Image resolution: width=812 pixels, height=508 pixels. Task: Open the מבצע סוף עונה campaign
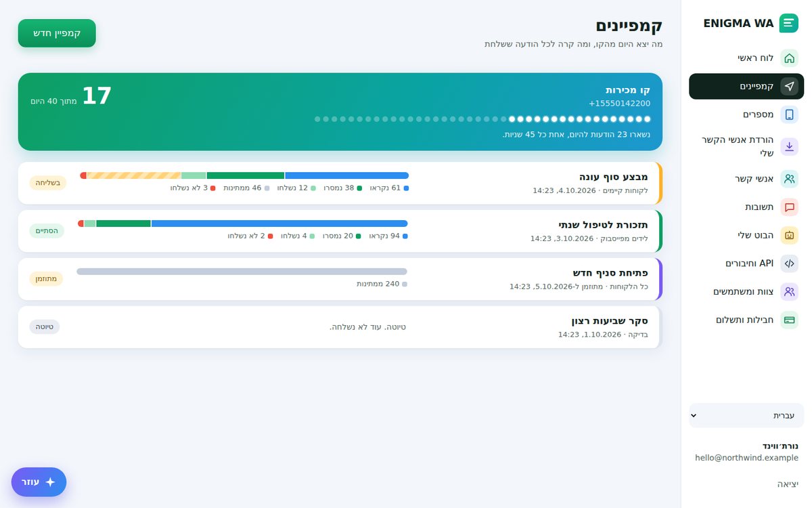coord(340,183)
